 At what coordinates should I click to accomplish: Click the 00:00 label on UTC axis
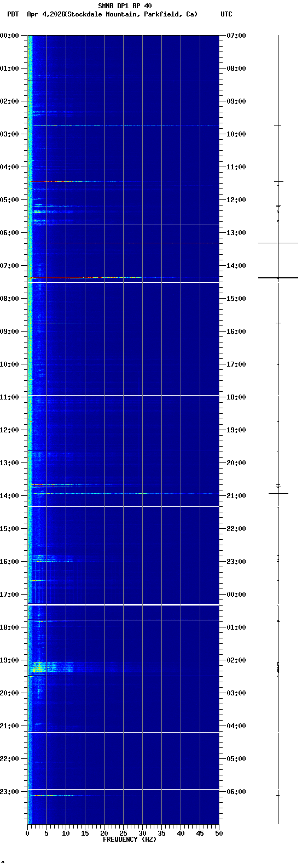tap(236, 595)
